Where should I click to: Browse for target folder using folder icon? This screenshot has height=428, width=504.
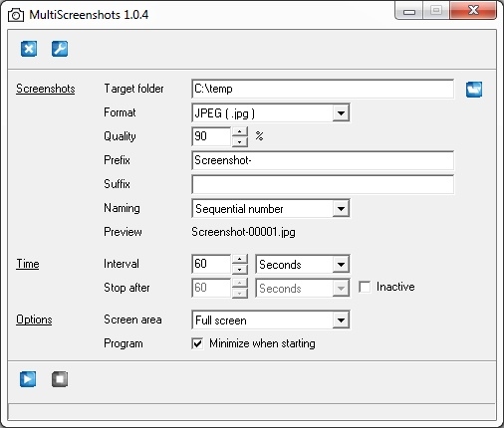(x=474, y=90)
